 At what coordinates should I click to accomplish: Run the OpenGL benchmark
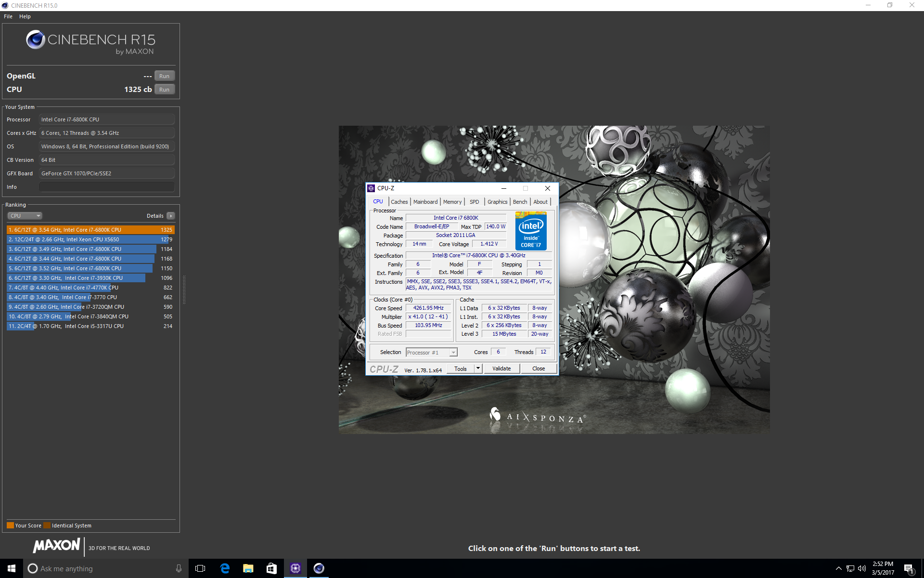tap(165, 76)
